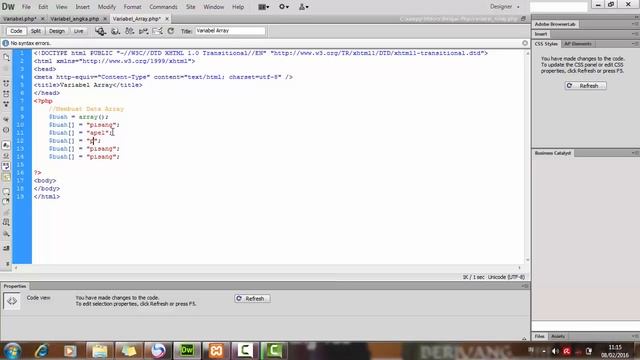Switch to Split view
This screenshot has height=360, width=640.
[36, 31]
